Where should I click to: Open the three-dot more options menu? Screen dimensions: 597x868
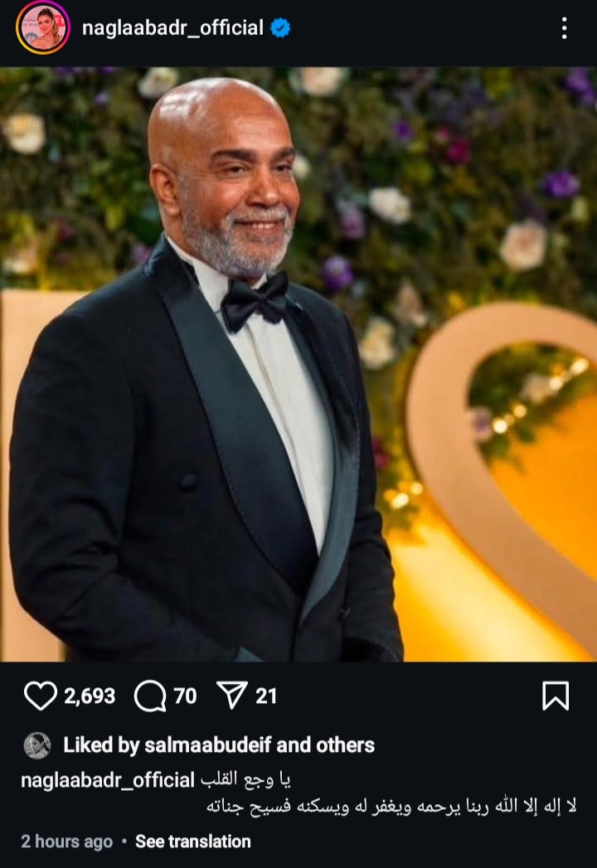click(x=564, y=28)
